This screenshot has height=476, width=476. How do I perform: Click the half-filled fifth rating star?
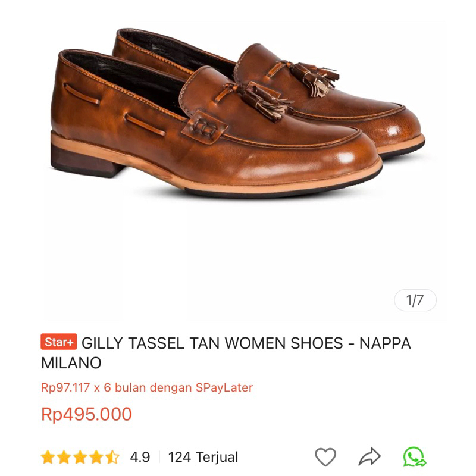tap(112, 458)
